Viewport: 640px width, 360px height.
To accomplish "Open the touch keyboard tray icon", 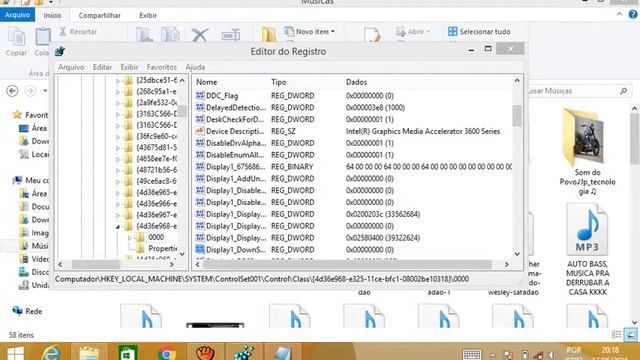I will [x=472, y=354].
